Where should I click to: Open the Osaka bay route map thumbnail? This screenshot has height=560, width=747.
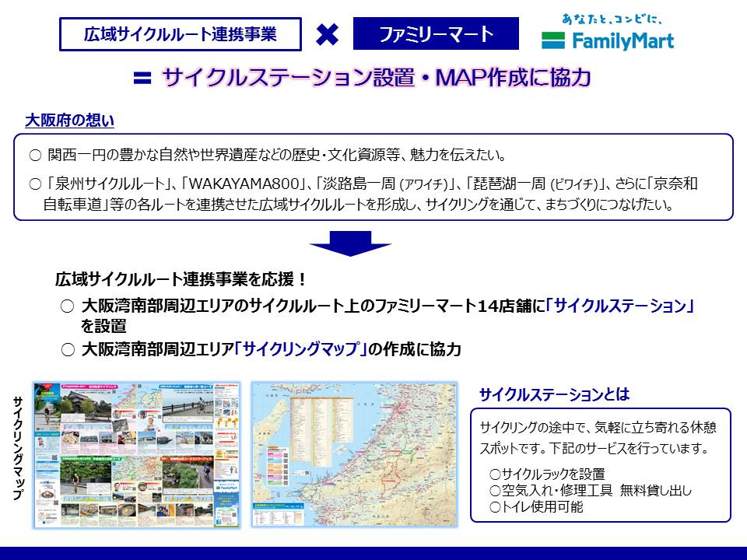click(354, 455)
